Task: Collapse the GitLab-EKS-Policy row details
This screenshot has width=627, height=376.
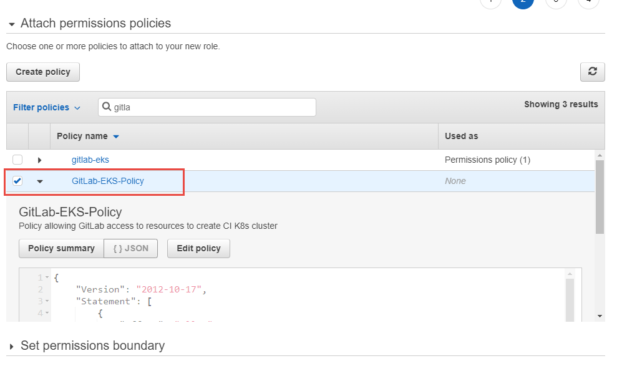Action: pos(40,181)
